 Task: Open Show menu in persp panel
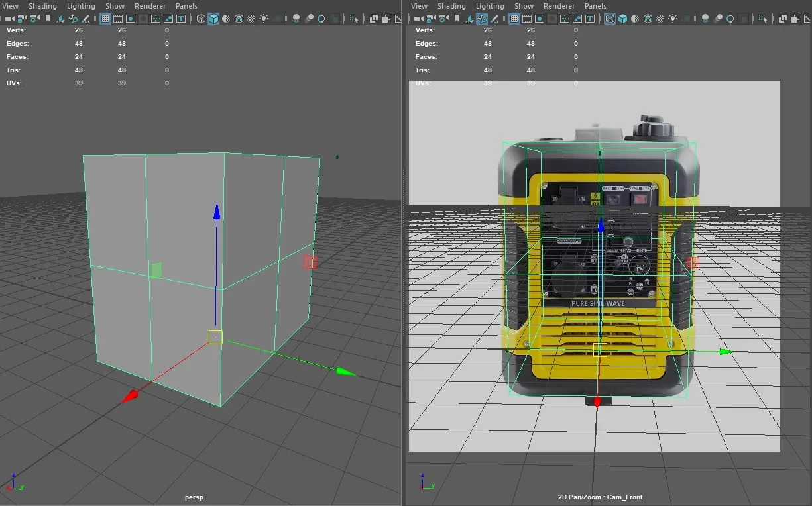coord(115,6)
